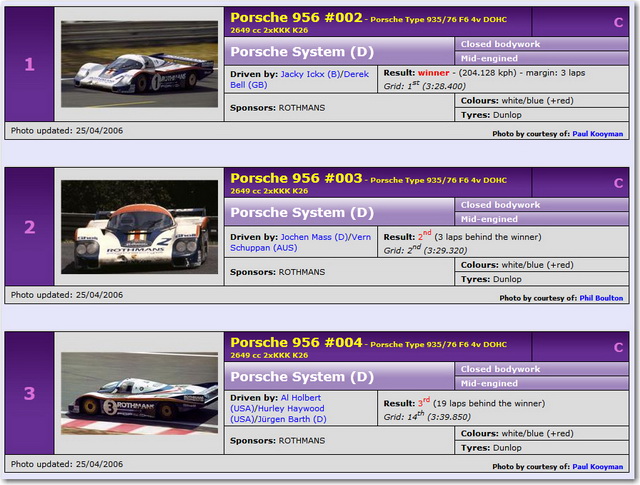Click the large race number 1 cell
The image size is (640, 485).
click(29, 64)
